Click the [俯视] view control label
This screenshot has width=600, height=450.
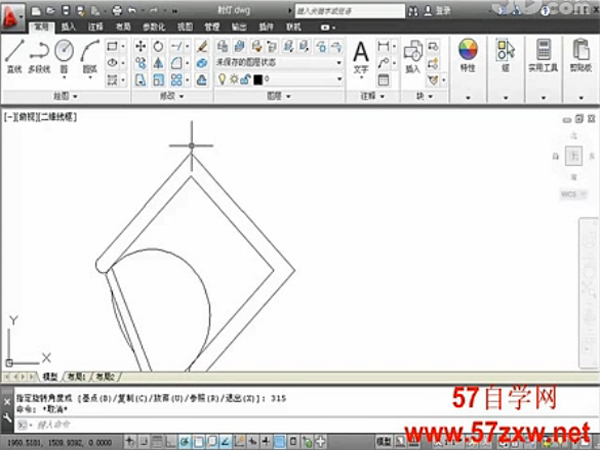coord(26,117)
